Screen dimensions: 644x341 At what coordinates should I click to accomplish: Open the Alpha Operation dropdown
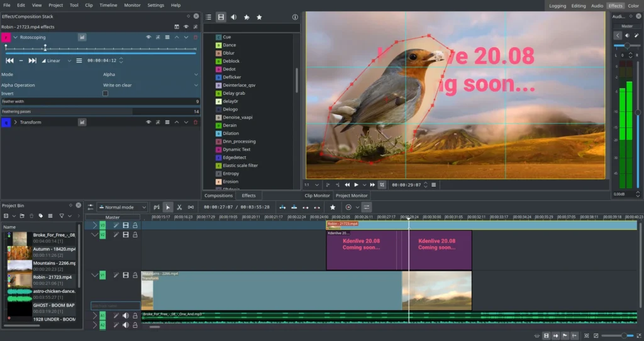point(150,85)
